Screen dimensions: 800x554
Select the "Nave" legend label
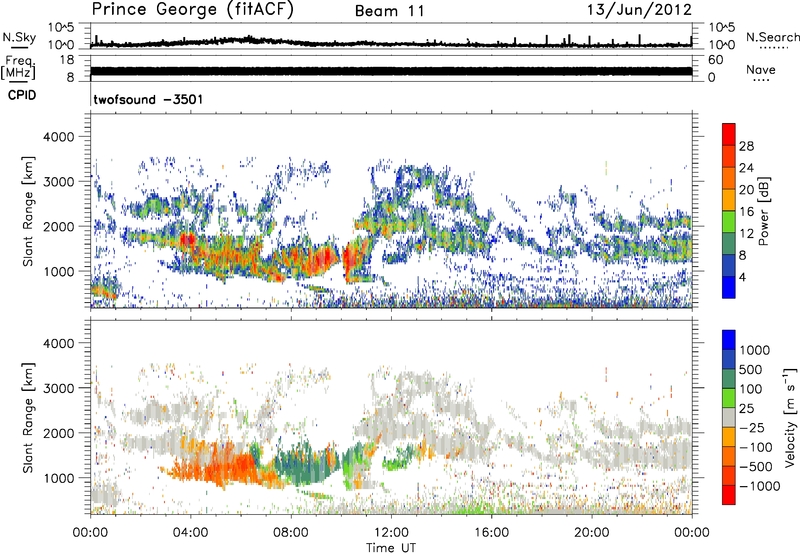761,69
